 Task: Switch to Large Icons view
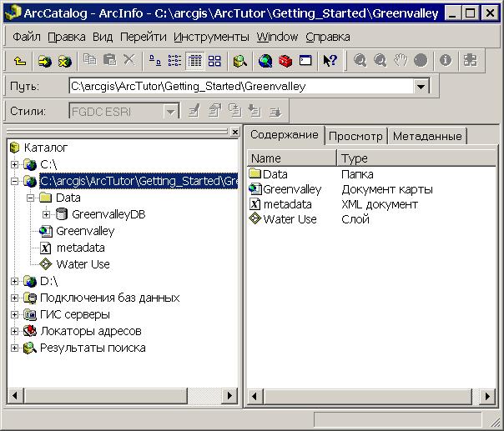[155, 60]
